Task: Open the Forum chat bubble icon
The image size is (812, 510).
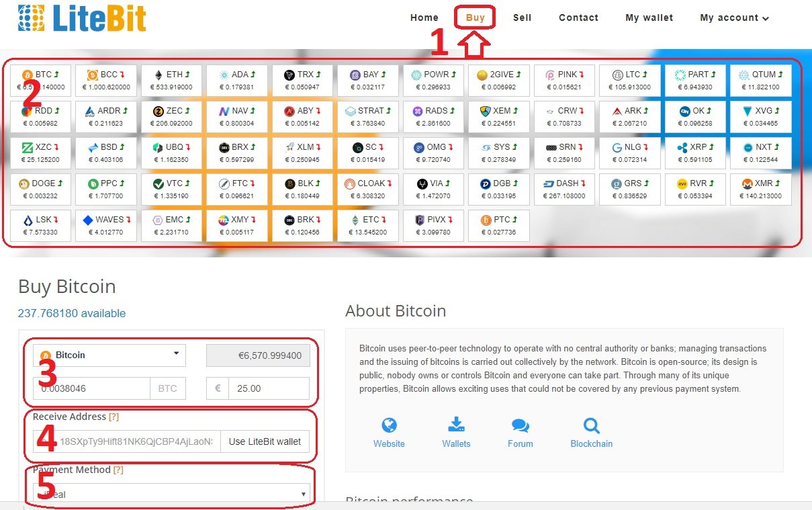Action: click(521, 425)
